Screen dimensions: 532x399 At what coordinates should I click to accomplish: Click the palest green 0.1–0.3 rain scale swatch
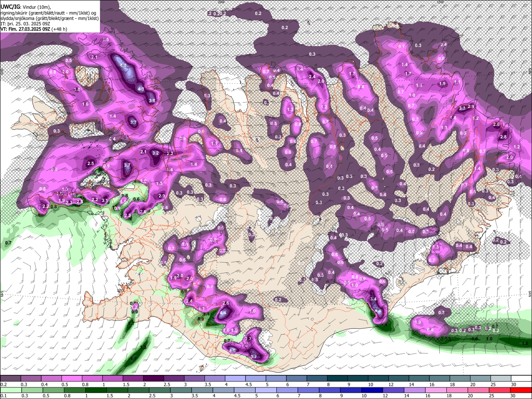(x=11, y=390)
